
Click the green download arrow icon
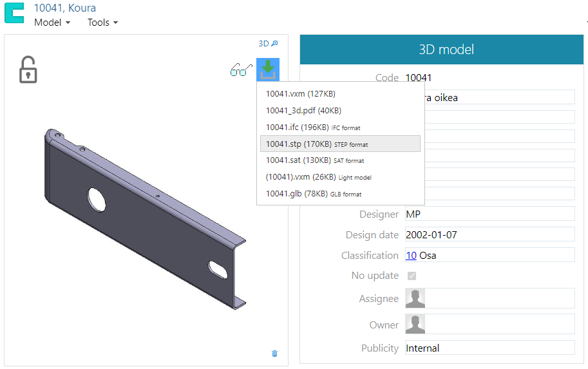coord(268,70)
